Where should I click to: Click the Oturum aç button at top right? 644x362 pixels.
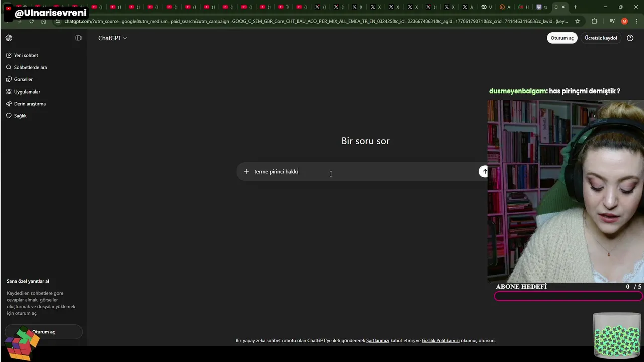562,38
